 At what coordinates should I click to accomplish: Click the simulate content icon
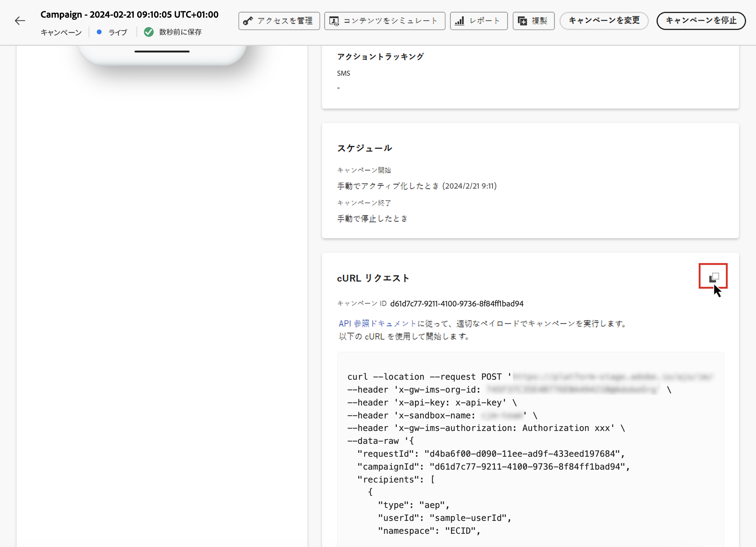pos(334,21)
